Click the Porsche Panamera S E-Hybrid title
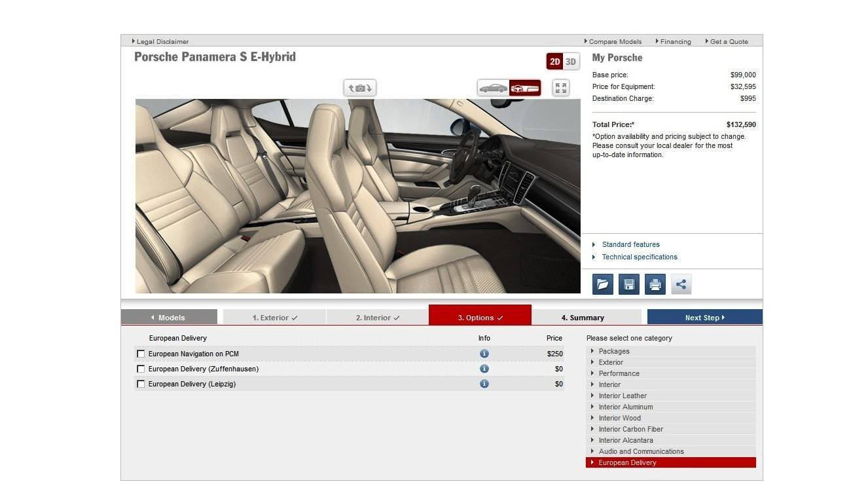 click(215, 57)
